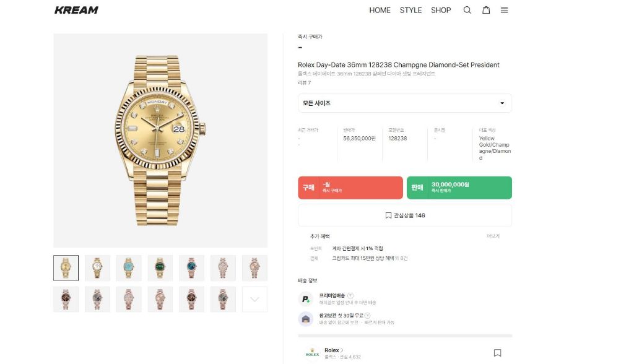Open the shopping bag icon
Screen dimensions: 634x364
486,10
